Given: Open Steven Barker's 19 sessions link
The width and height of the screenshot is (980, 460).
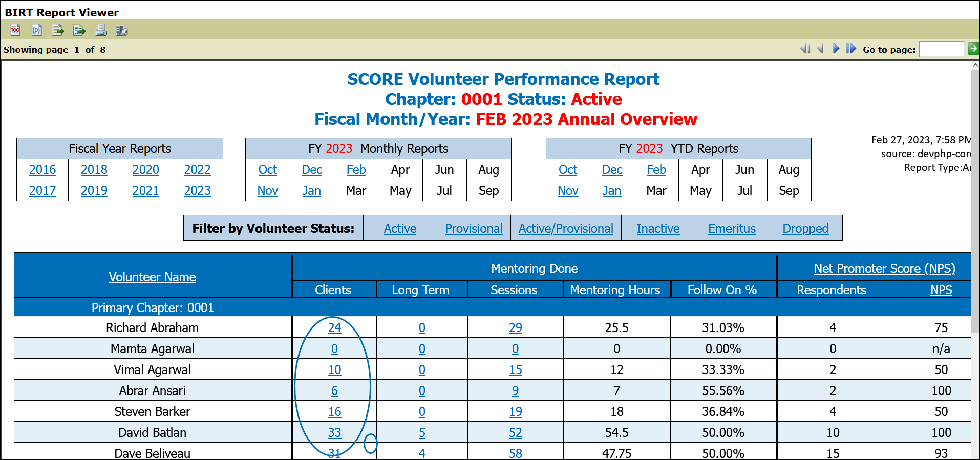Looking at the screenshot, I should (x=516, y=411).
